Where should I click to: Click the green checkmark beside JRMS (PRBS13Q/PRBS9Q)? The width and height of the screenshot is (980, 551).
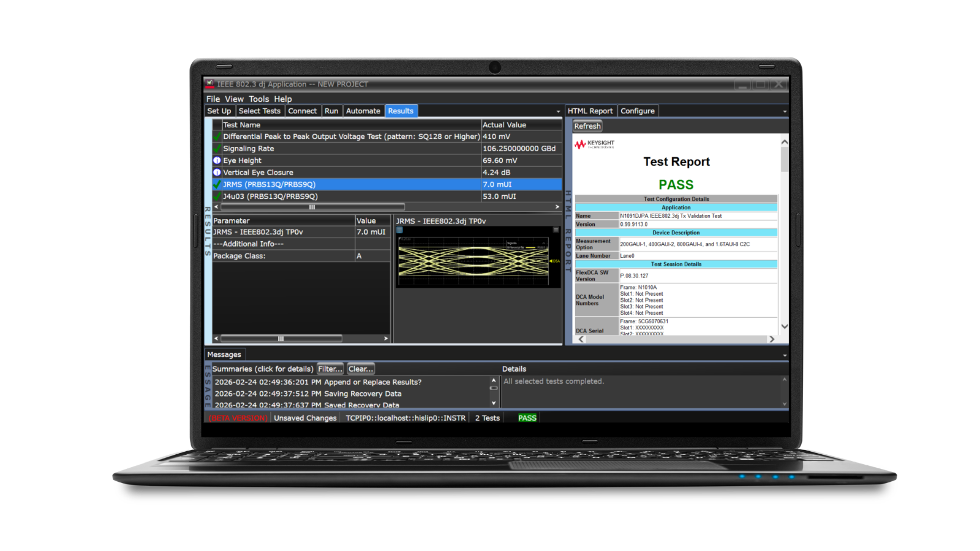pos(217,184)
